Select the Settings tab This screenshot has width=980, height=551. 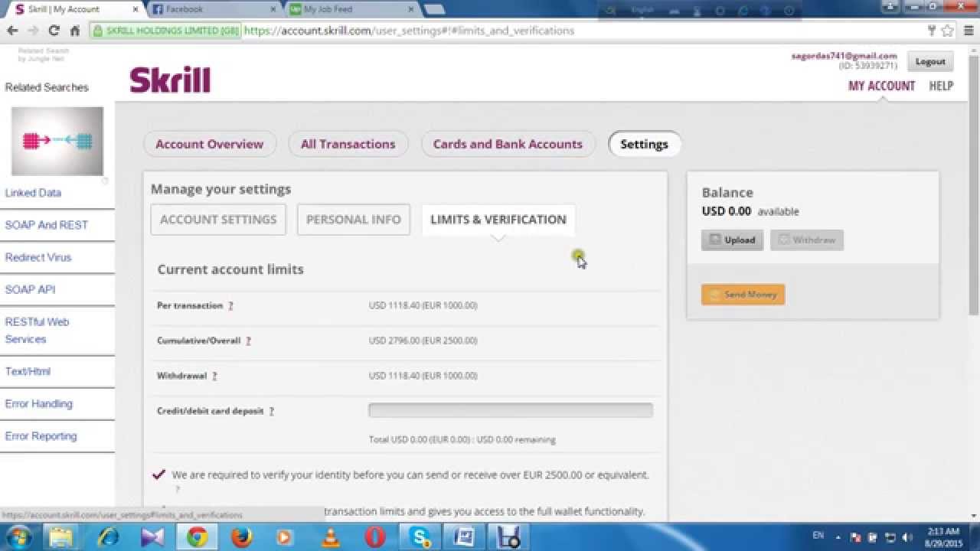tap(644, 144)
